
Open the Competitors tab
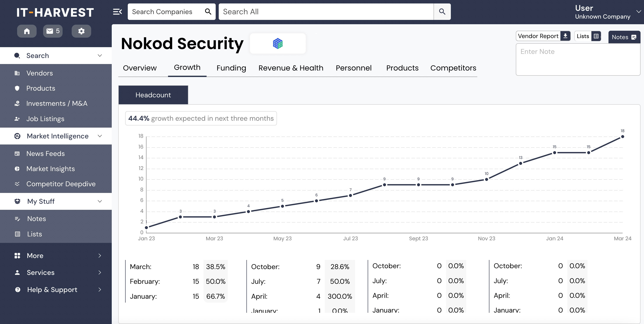point(453,68)
